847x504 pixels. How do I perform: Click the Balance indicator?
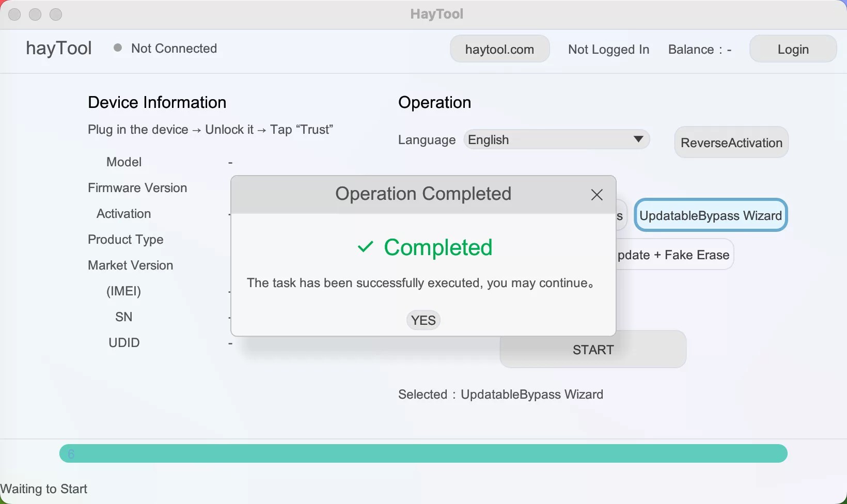pos(699,49)
